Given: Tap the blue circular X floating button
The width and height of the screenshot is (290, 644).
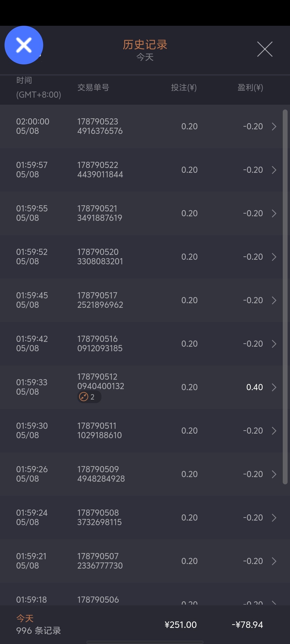Looking at the screenshot, I should pyautogui.click(x=24, y=45).
